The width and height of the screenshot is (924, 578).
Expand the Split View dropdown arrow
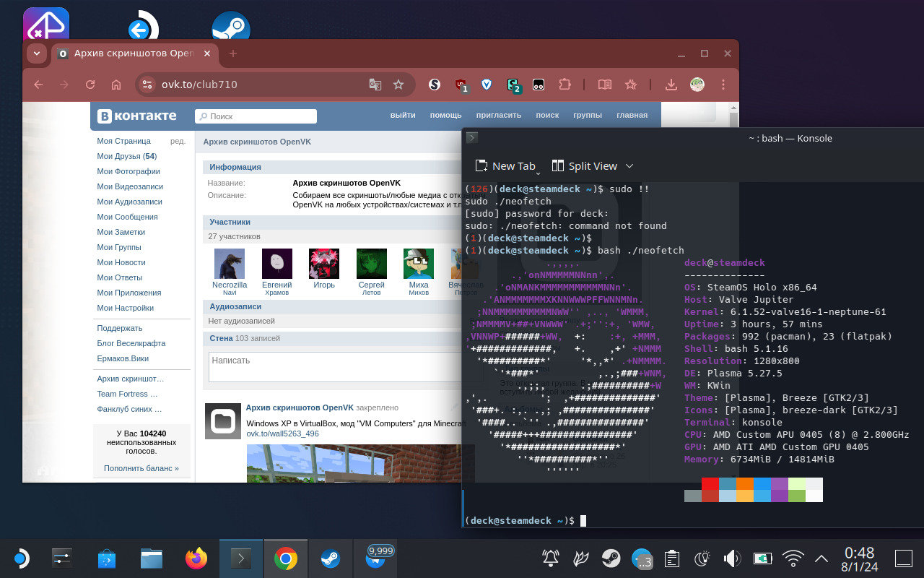(629, 166)
